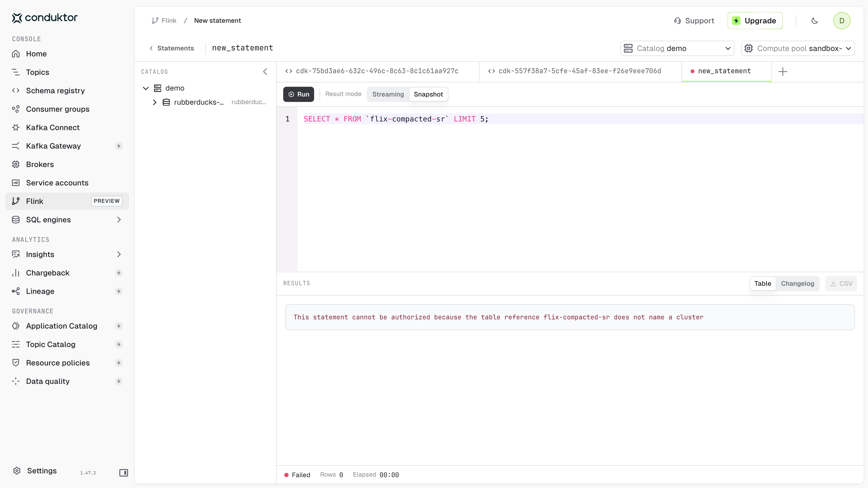This screenshot has height=488, width=868.
Task: Expand SQL engines submenu
Action: click(x=119, y=220)
